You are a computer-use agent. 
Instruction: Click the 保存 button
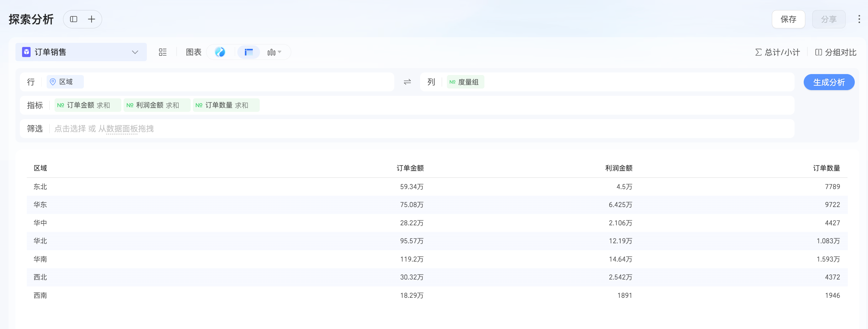coord(789,19)
